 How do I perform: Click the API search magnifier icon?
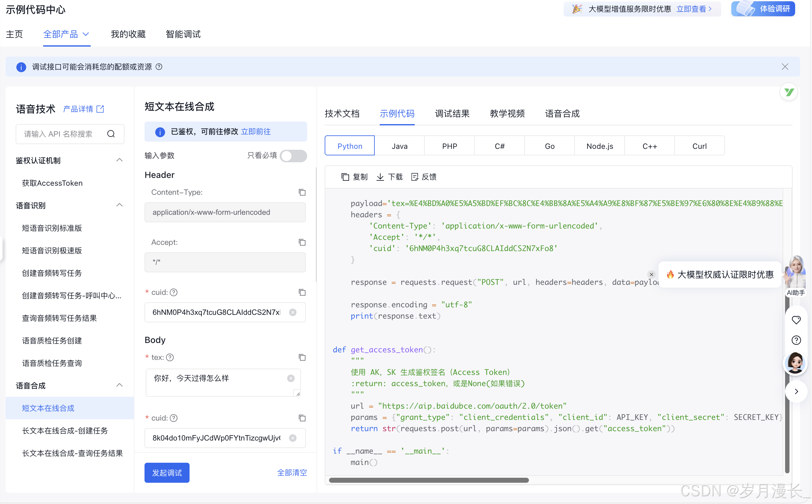click(x=111, y=134)
